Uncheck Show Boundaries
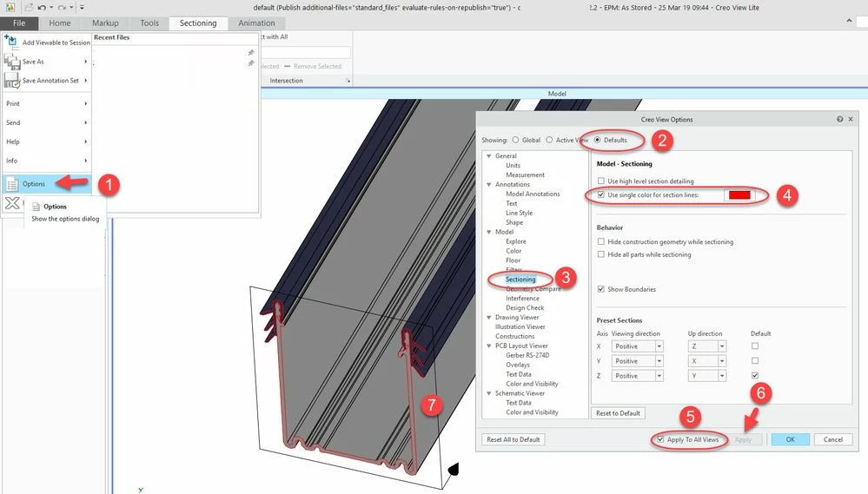This screenshot has height=494, width=868. pos(600,289)
